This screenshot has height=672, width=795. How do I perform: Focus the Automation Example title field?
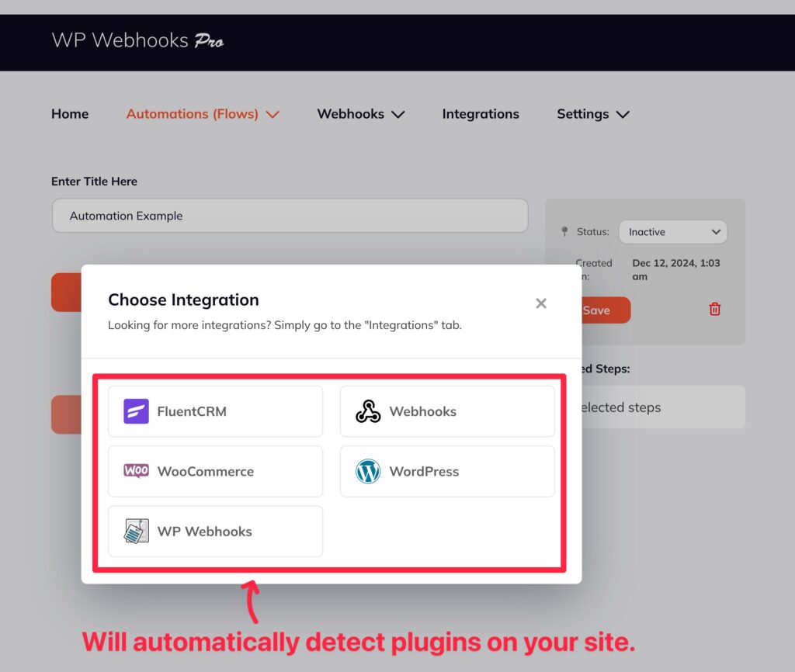(x=290, y=216)
